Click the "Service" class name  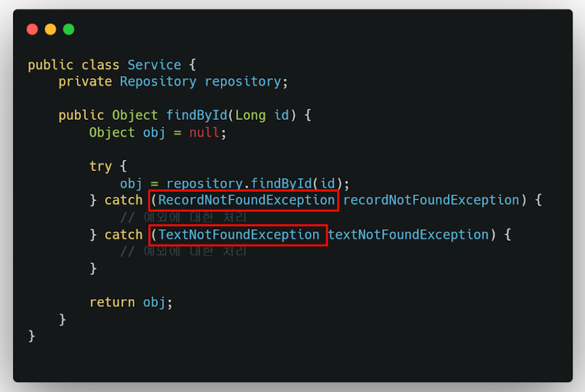154,65
